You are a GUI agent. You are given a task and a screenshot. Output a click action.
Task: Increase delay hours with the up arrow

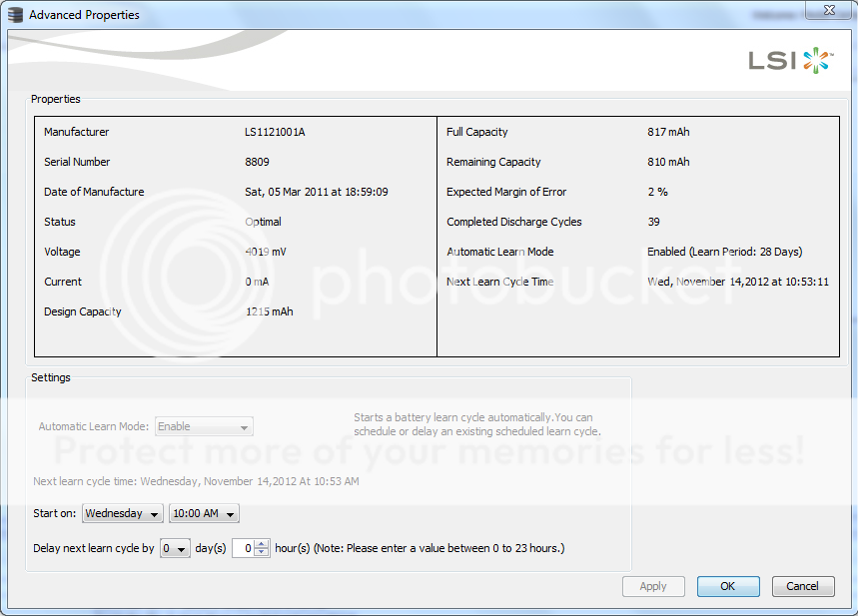click(262, 544)
